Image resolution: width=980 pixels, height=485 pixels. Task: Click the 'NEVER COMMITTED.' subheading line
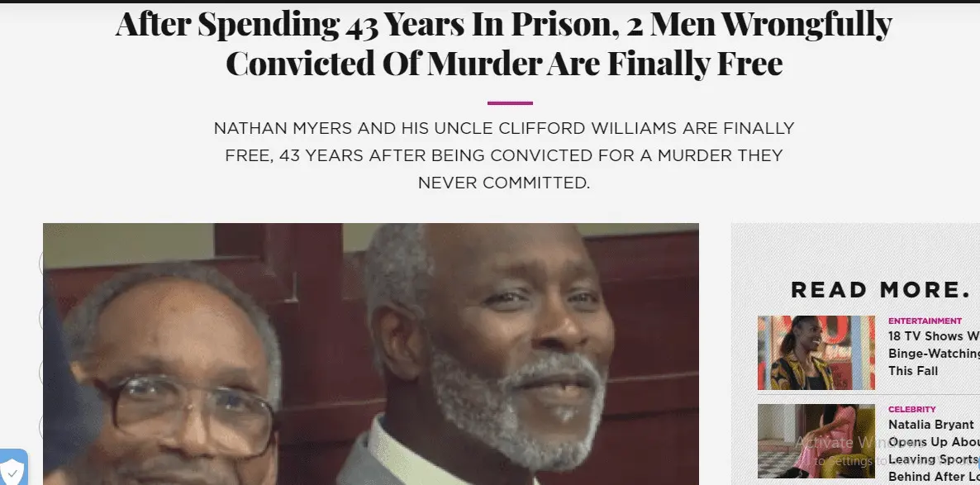(x=504, y=183)
